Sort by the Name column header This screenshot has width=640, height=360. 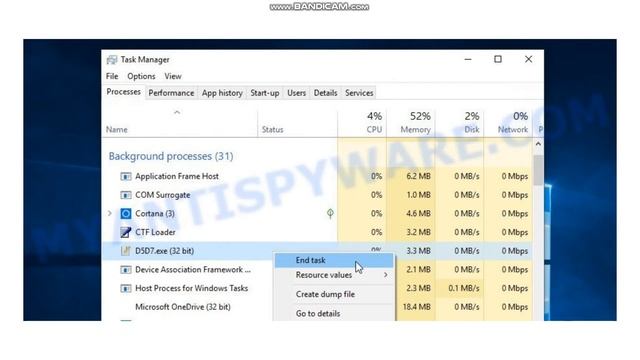click(117, 130)
